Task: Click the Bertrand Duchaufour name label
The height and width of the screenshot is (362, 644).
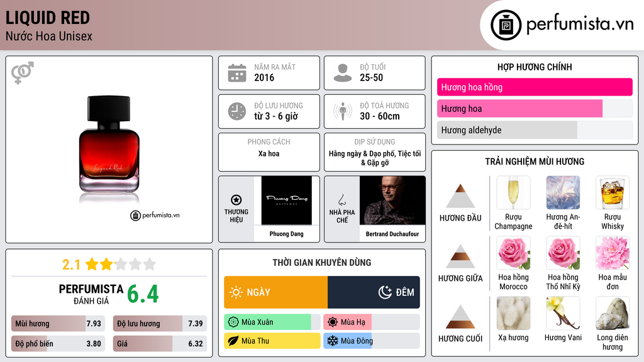Action: coord(392,234)
